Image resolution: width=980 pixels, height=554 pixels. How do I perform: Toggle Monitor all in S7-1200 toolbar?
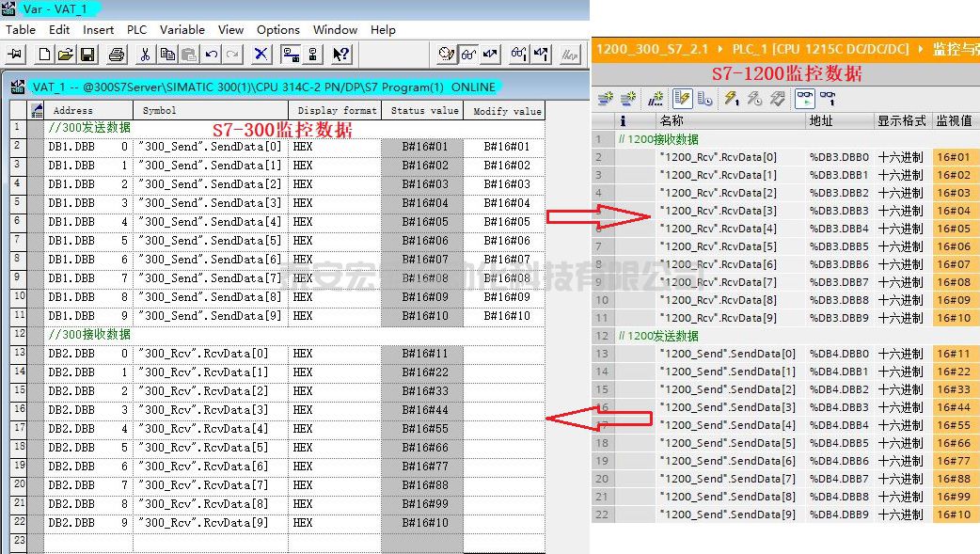pos(805,98)
